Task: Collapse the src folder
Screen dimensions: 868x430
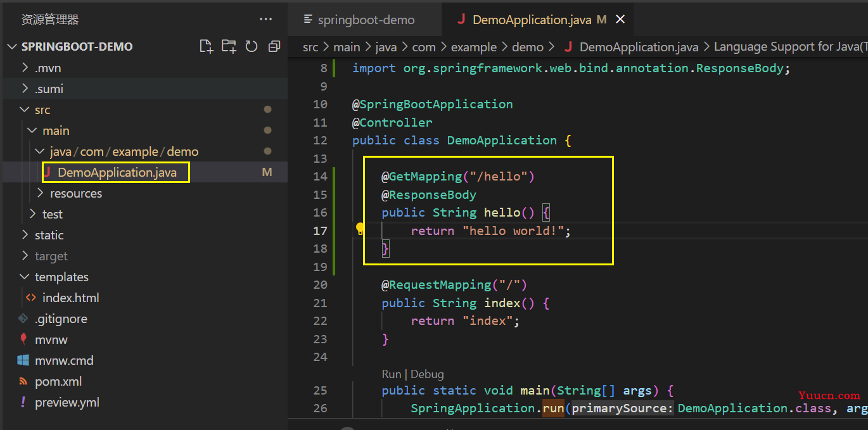Action: click(25, 110)
